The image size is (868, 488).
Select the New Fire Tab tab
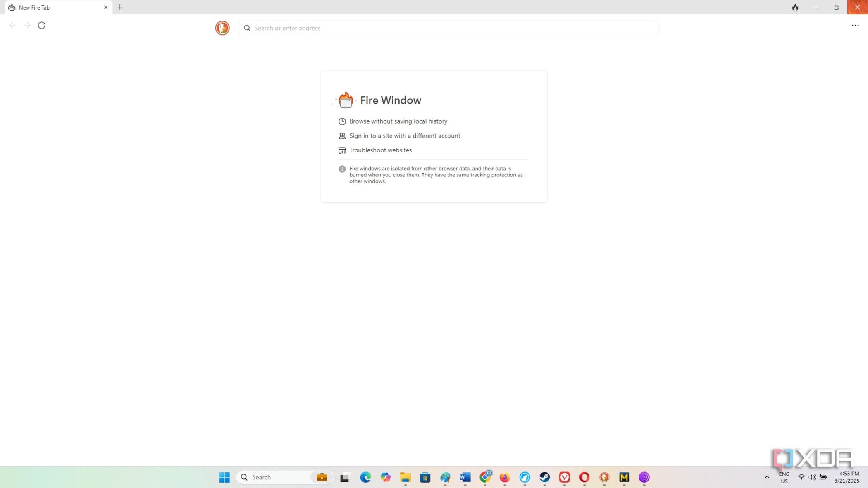(x=58, y=7)
